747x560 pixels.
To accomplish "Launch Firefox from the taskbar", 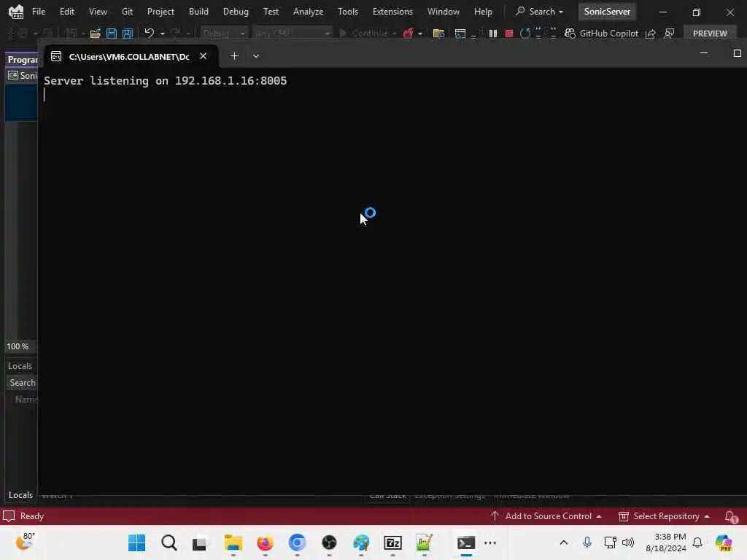I will (x=265, y=542).
